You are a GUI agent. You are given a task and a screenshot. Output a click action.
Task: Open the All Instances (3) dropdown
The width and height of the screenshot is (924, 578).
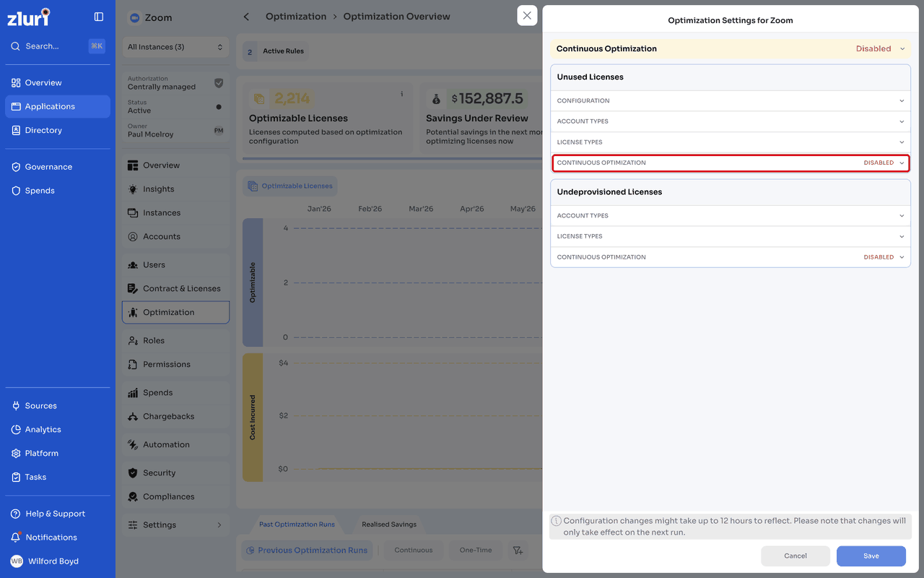(175, 47)
